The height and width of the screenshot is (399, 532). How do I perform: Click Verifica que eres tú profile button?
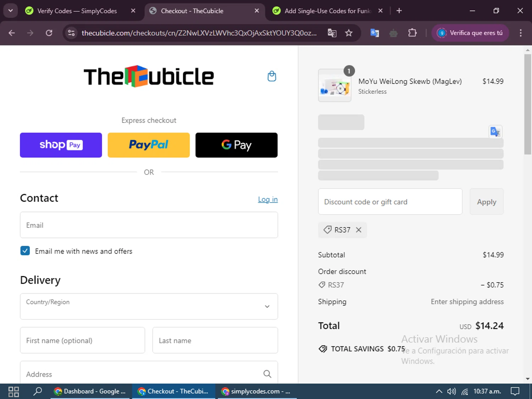pos(470,33)
